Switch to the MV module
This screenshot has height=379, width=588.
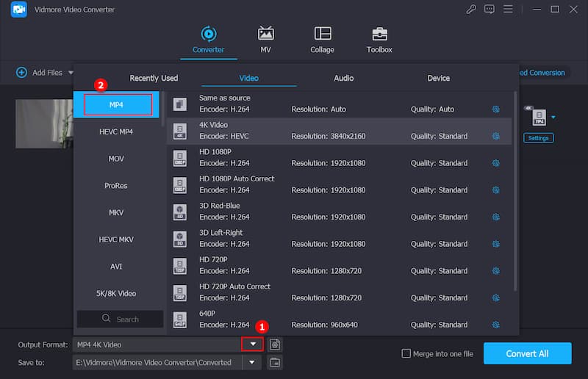[265, 34]
